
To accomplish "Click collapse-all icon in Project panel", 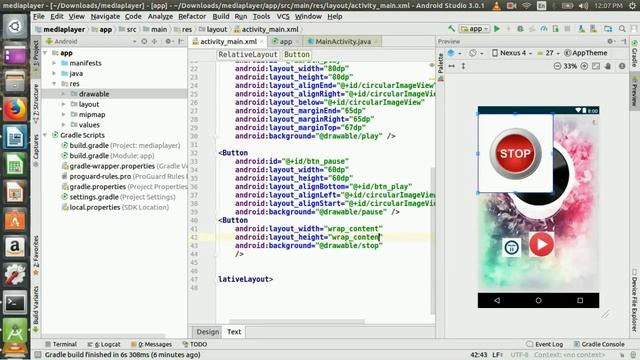I will tap(154, 41).
